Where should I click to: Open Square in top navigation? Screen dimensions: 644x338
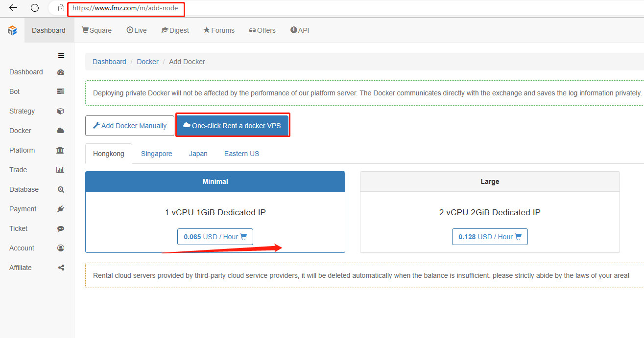pyautogui.click(x=96, y=30)
